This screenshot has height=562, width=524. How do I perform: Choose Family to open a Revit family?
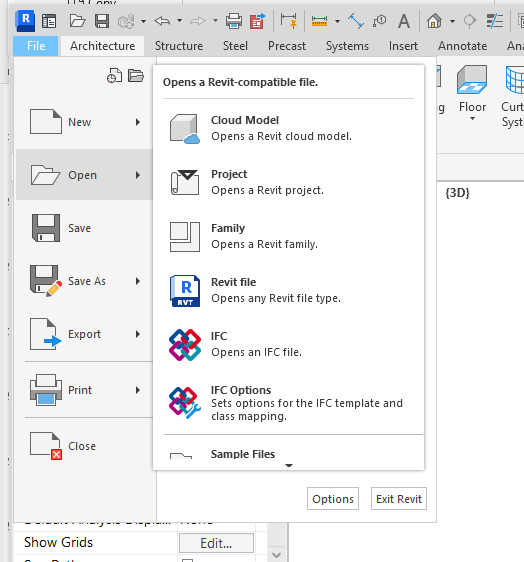(288, 236)
